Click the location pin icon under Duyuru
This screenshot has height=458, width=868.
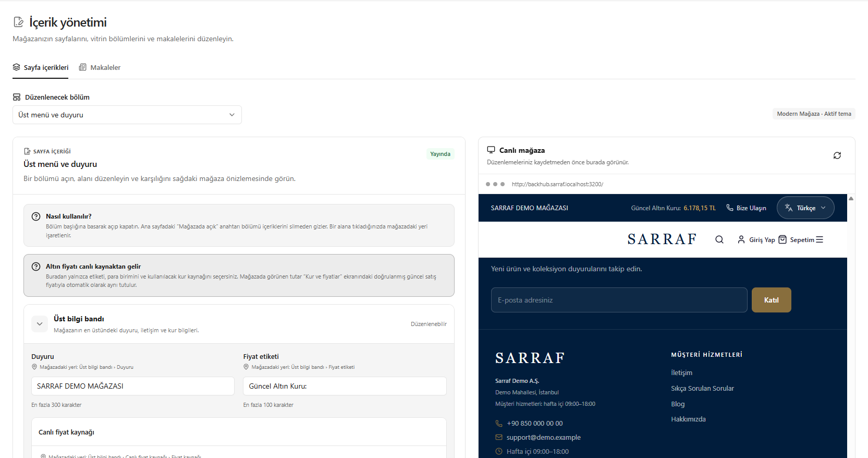coord(34,367)
